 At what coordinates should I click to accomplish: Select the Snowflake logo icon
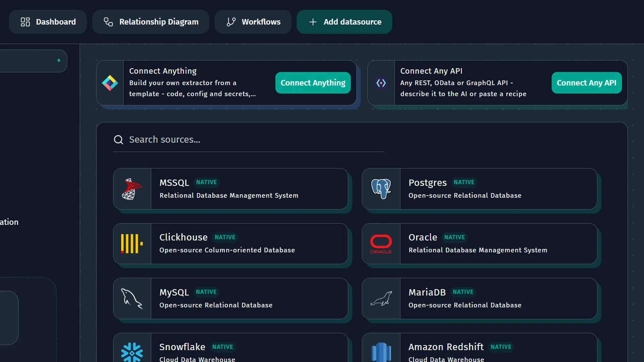[x=132, y=352]
